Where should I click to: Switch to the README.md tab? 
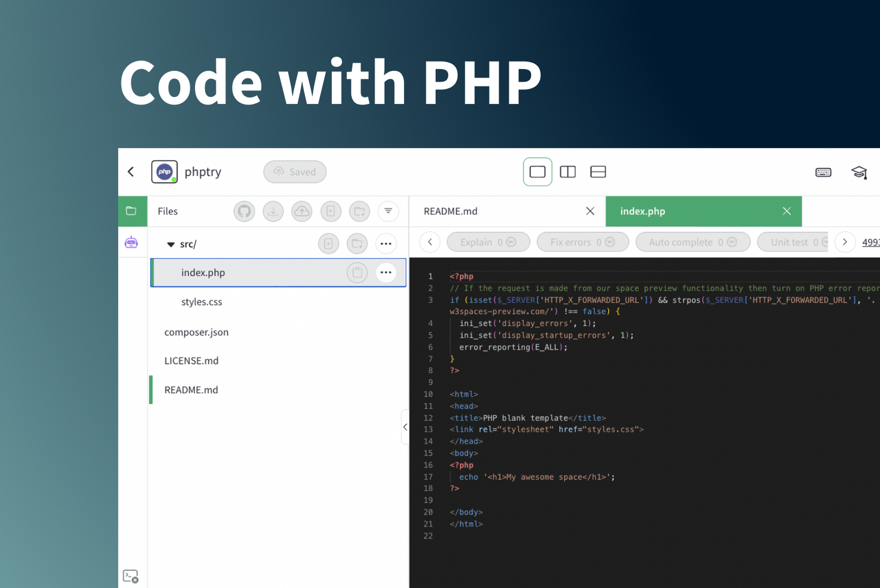[x=451, y=211]
